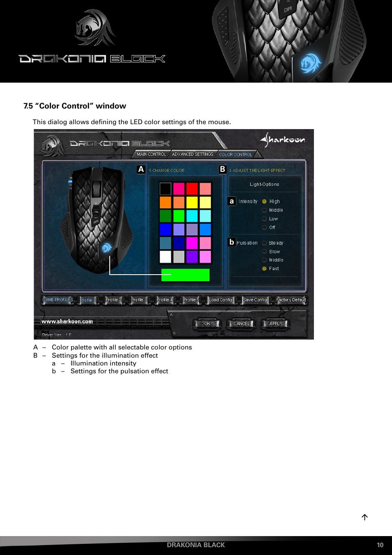Select Profile 4

tap(164, 300)
